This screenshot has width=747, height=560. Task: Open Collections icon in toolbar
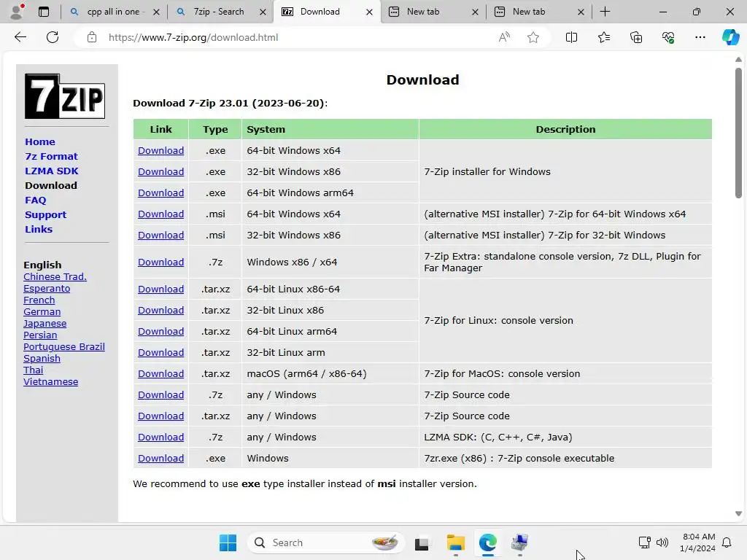tap(636, 37)
